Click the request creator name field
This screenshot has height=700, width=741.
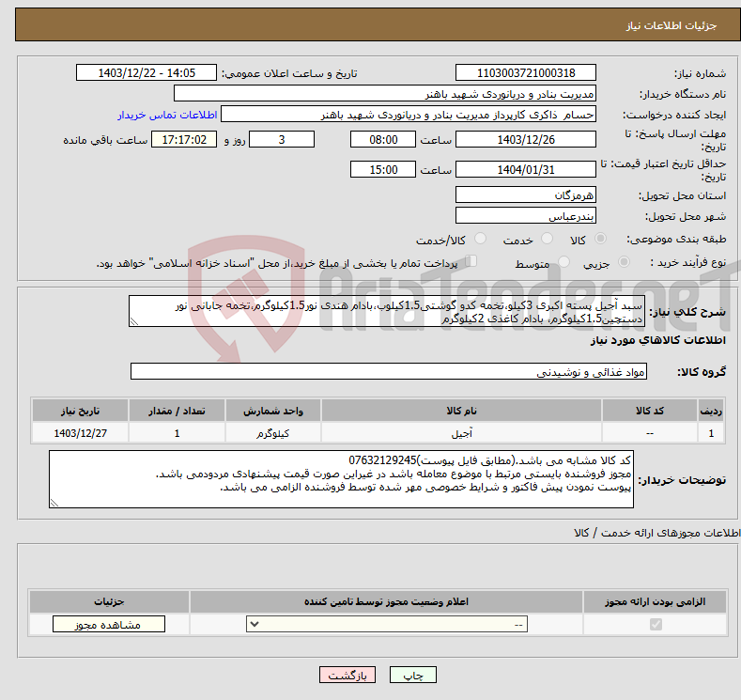pos(409,115)
